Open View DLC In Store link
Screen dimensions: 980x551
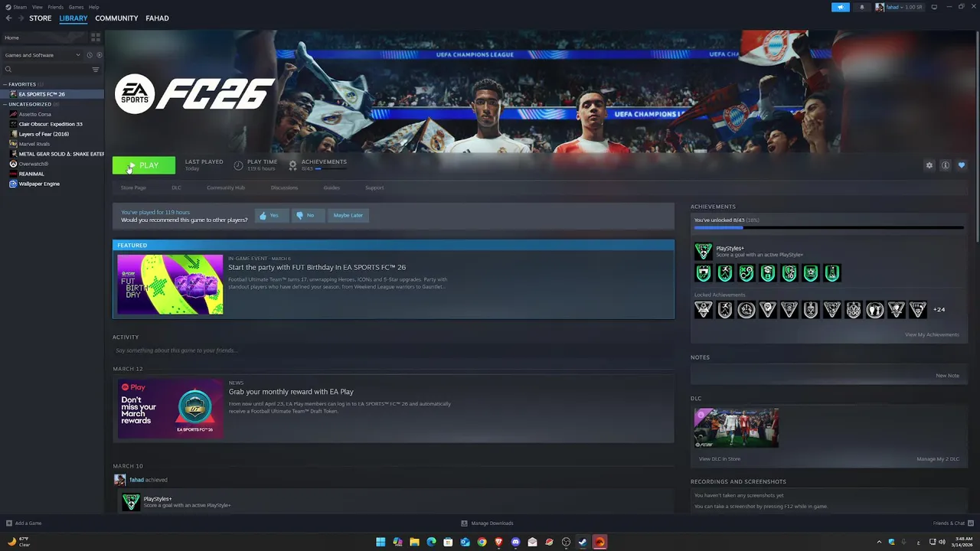pos(720,459)
